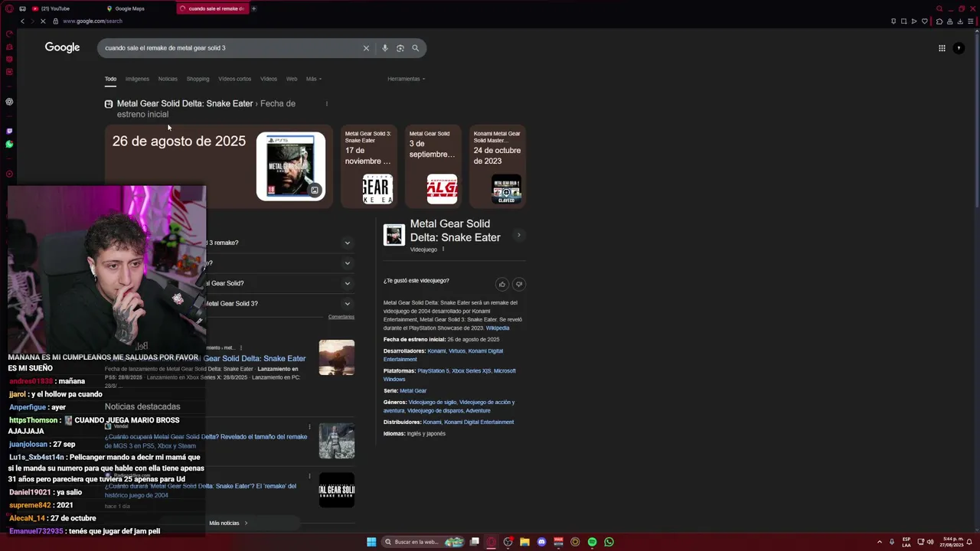Open the heart bookmarks icon in the browser toolbar
980x551 pixels.
click(925, 21)
